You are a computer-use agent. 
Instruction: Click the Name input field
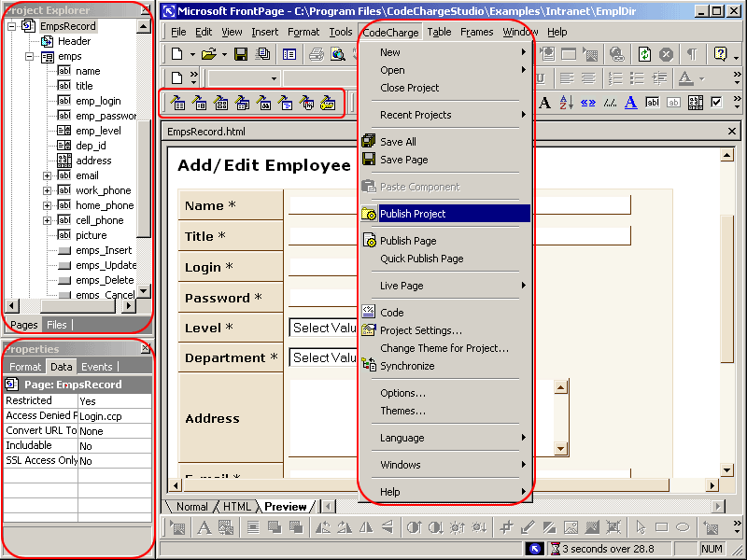459,205
